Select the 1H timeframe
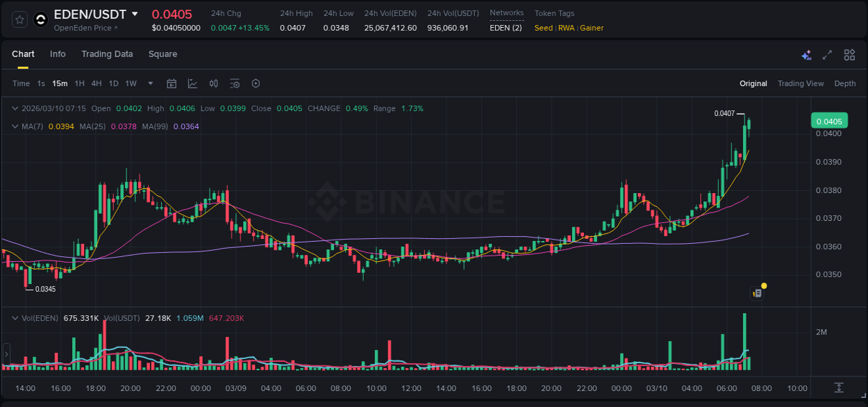 click(x=81, y=83)
